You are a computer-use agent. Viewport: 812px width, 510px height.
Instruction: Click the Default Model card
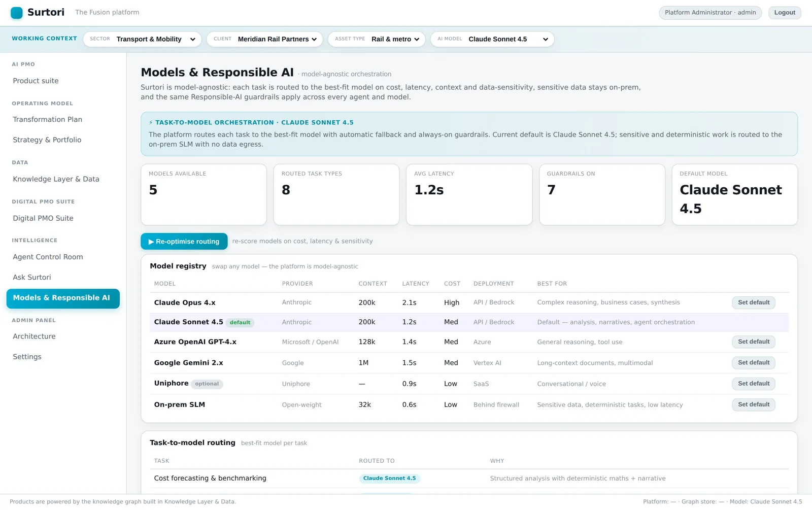[735, 194]
